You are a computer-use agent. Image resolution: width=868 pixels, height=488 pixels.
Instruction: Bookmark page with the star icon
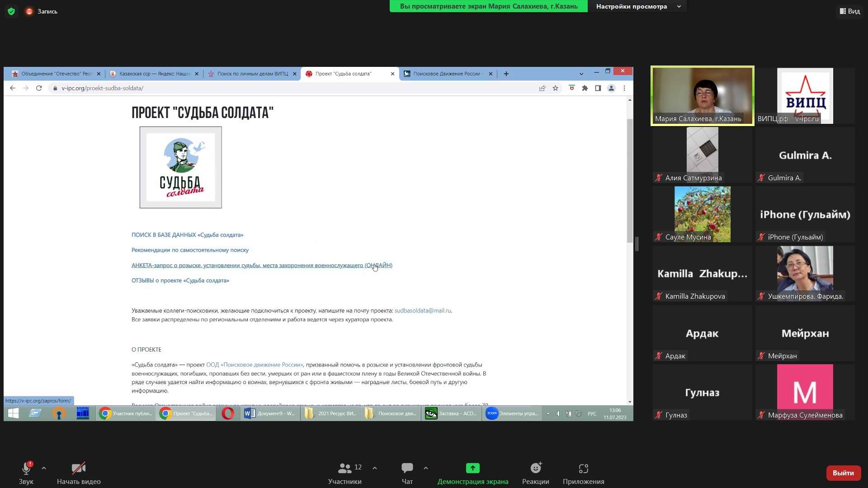pyautogui.click(x=555, y=88)
